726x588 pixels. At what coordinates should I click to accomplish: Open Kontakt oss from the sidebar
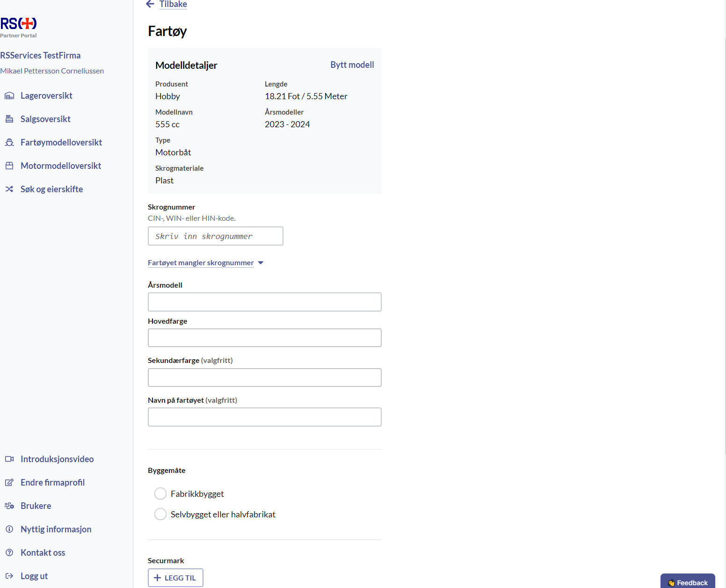pos(43,552)
